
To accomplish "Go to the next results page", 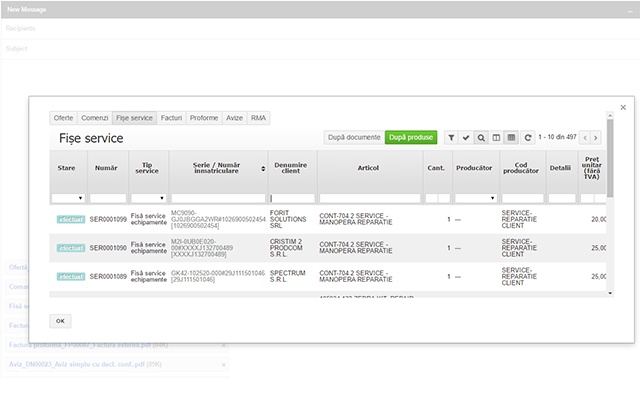I will point(596,138).
